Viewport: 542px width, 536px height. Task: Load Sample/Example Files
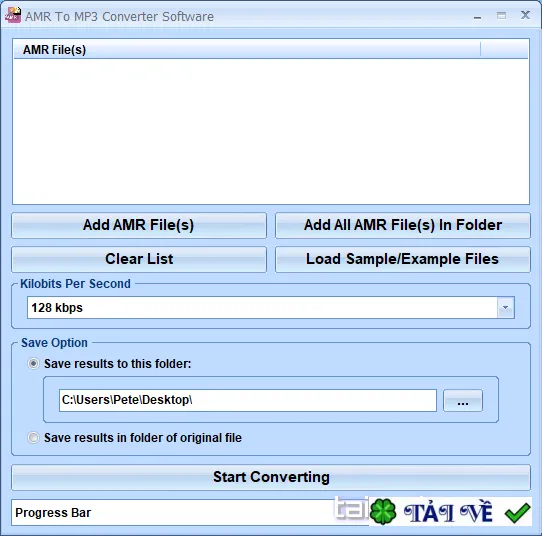pyautogui.click(x=403, y=259)
